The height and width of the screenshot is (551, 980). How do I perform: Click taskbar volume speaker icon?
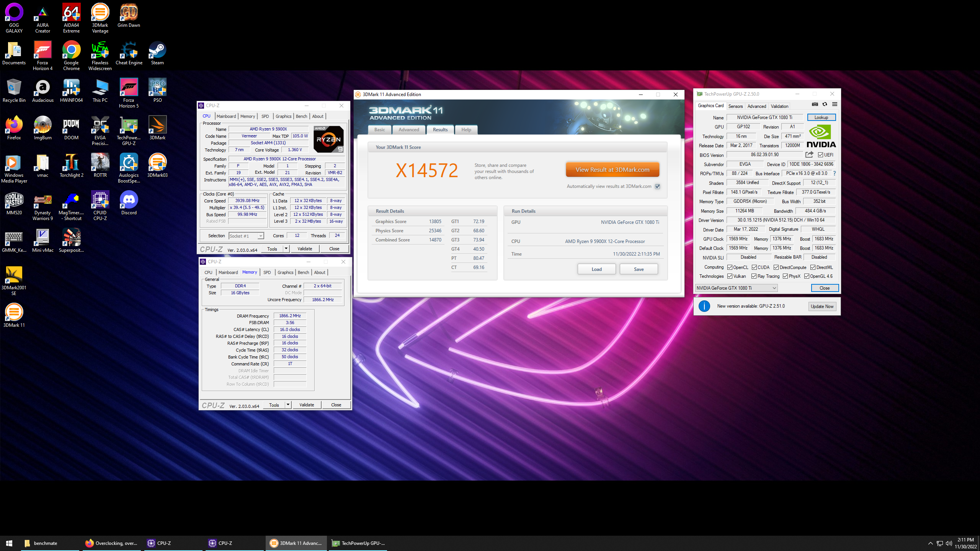coord(949,543)
